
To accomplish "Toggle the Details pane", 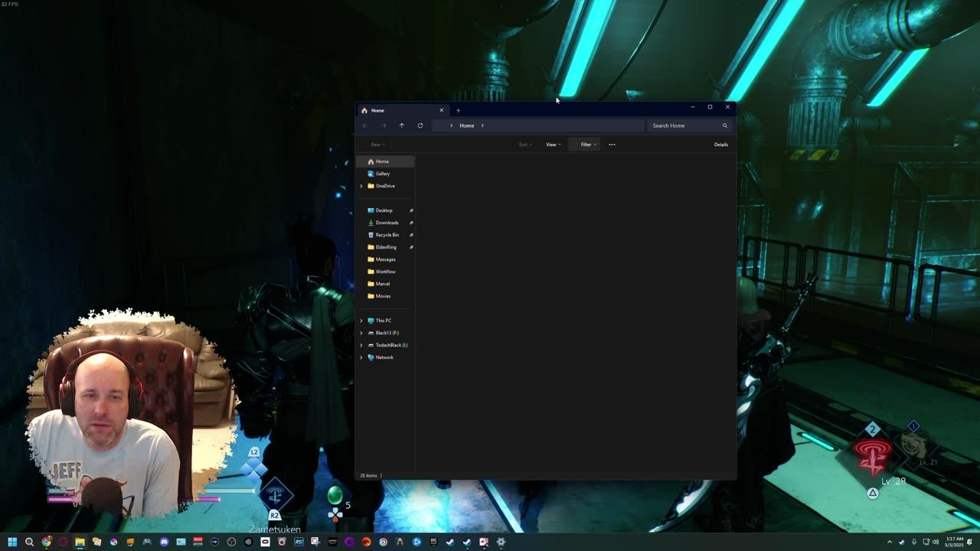I will point(720,145).
